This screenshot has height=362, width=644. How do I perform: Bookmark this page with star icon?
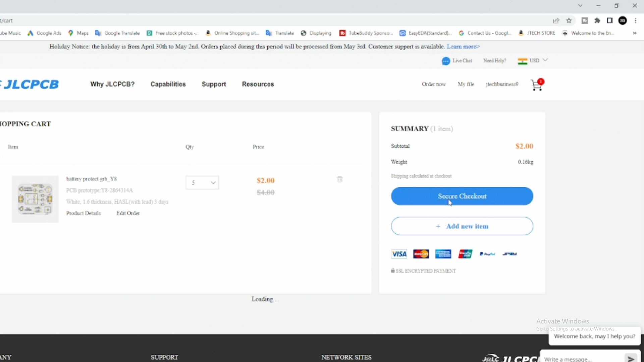(569, 21)
